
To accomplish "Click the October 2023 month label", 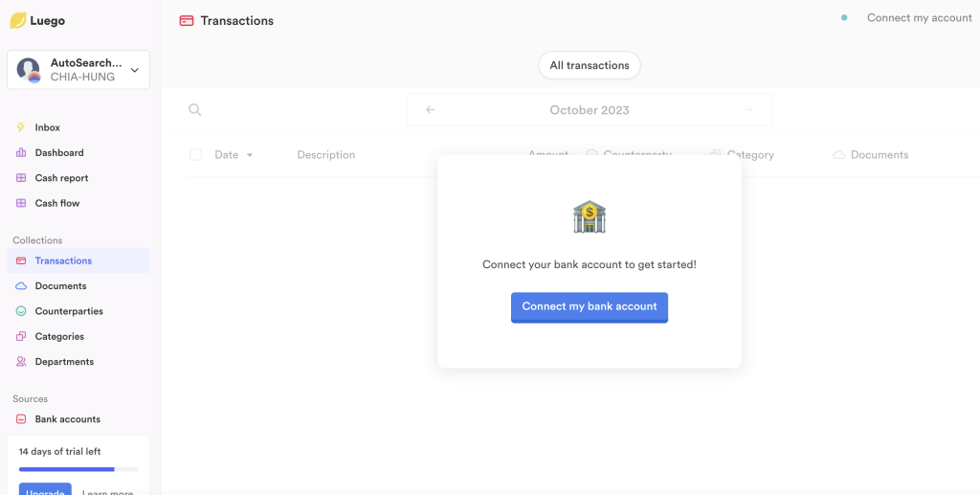I will [590, 110].
